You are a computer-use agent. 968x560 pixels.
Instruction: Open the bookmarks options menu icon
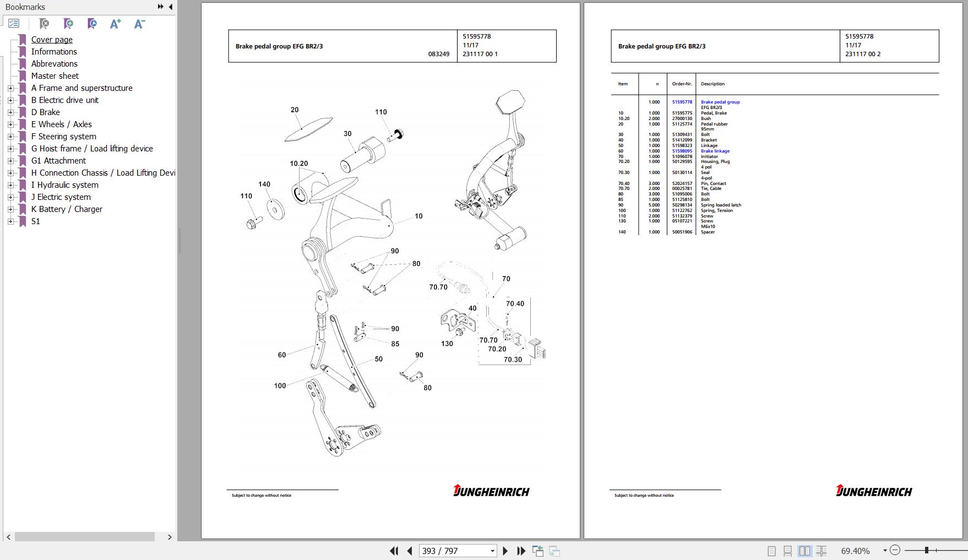14,24
